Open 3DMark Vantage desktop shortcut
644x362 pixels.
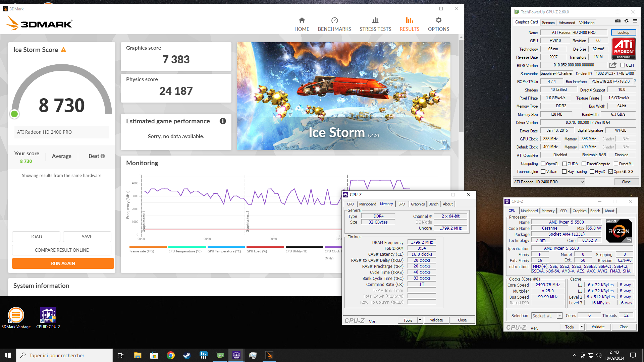tap(16, 318)
